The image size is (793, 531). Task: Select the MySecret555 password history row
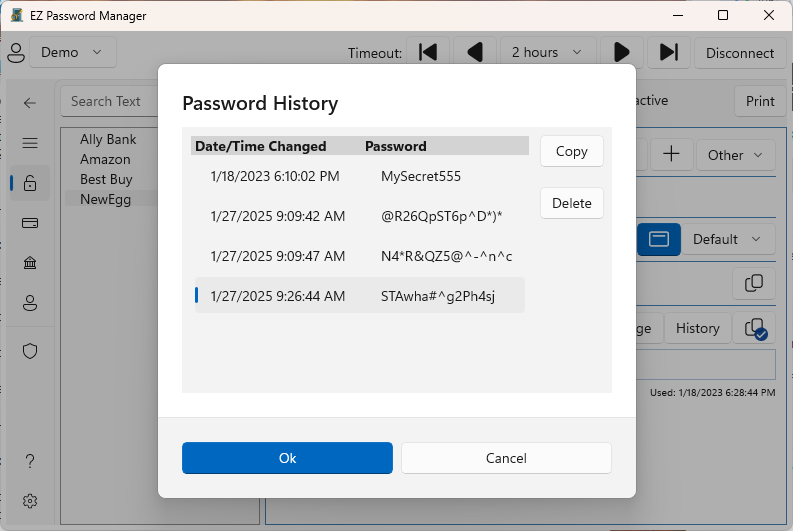point(360,176)
